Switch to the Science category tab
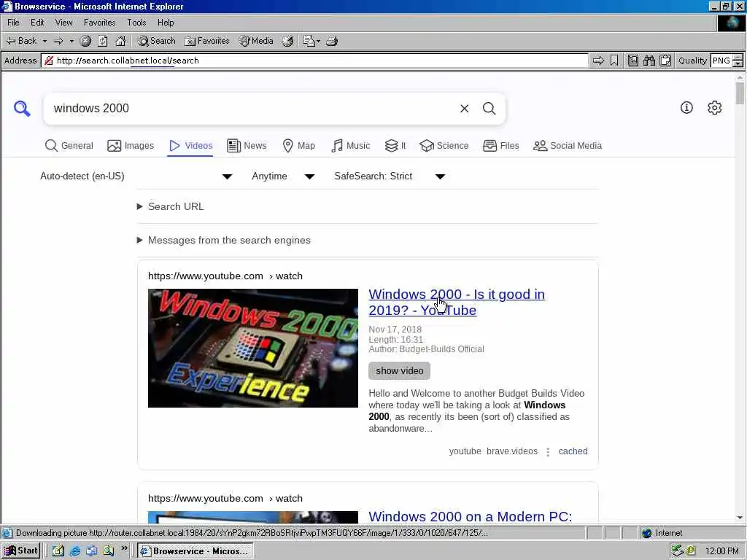 coord(444,146)
